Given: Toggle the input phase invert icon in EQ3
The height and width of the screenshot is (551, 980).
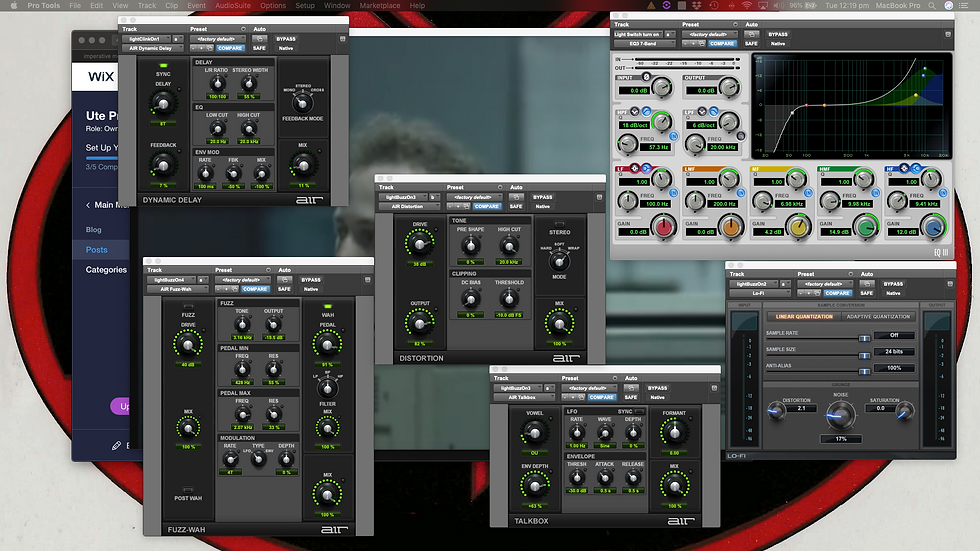Looking at the screenshot, I should tap(646, 77).
